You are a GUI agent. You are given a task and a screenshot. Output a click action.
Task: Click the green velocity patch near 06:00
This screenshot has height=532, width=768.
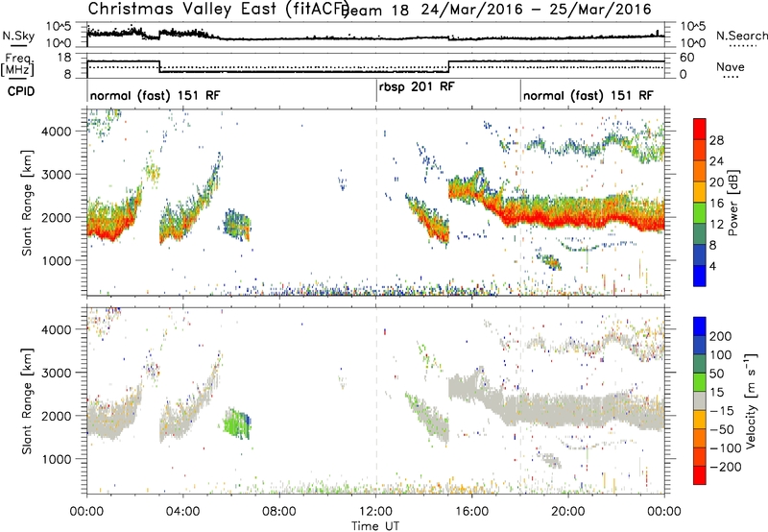[237, 423]
